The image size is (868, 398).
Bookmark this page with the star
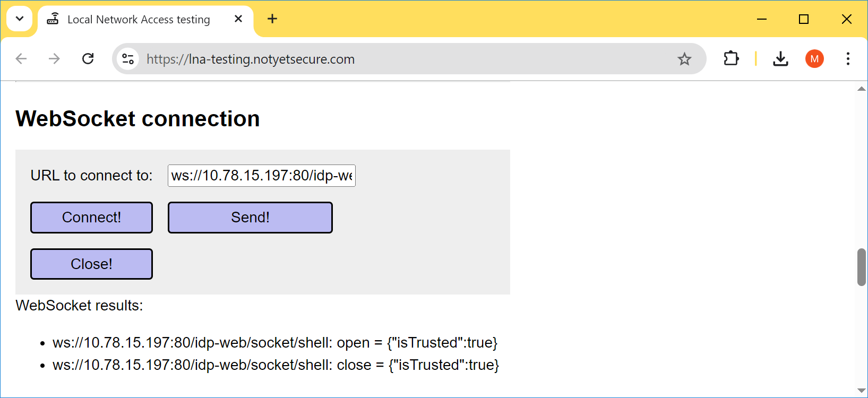point(684,59)
